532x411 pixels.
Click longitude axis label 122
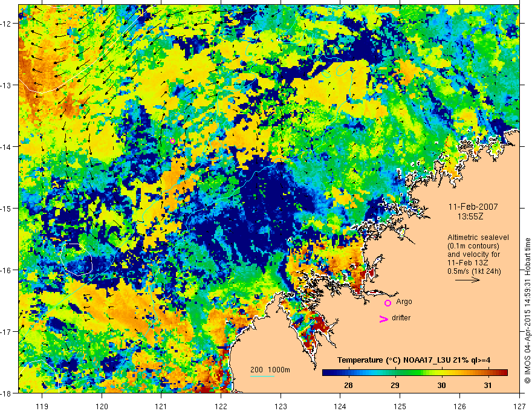[x=221, y=406]
